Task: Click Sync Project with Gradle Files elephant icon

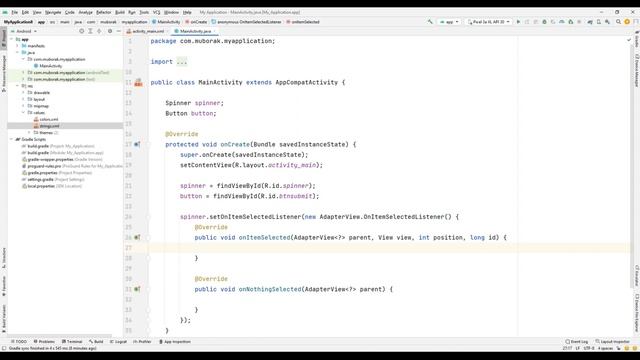Action: coord(590,22)
